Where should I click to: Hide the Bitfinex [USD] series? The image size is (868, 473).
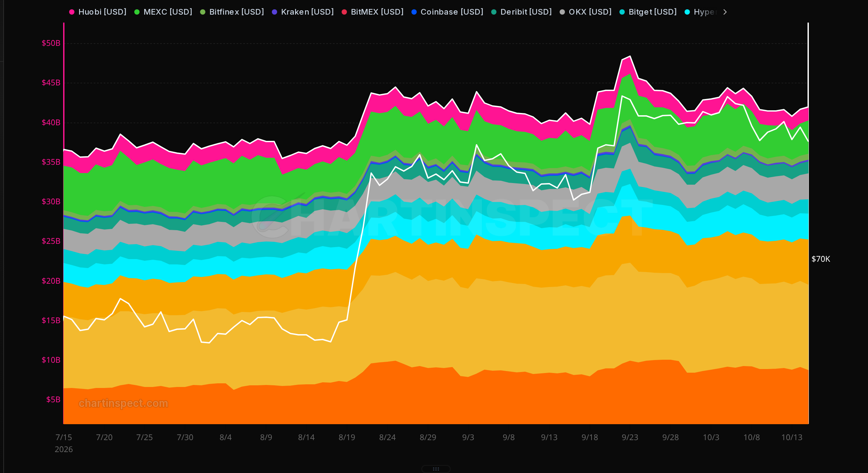click(232, 12)
